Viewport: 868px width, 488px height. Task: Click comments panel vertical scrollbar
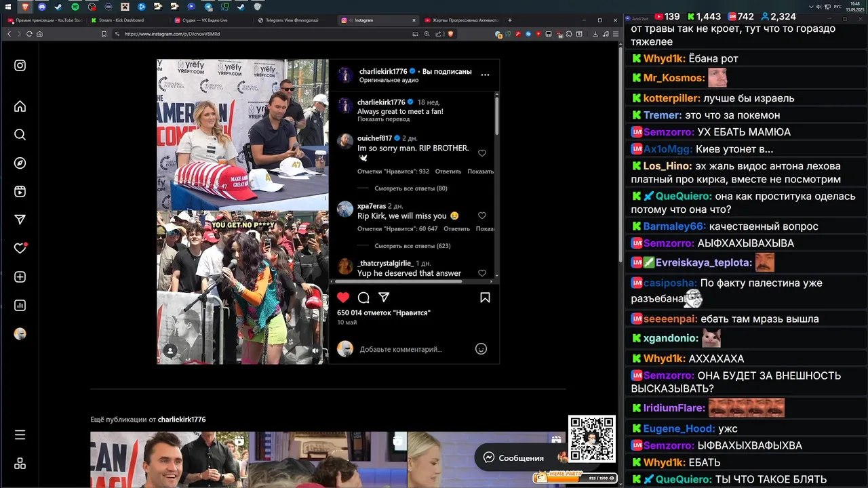(497, 115)
